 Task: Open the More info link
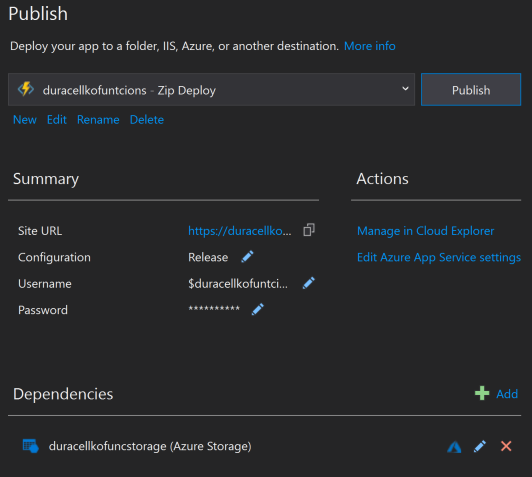pos(369,46)
